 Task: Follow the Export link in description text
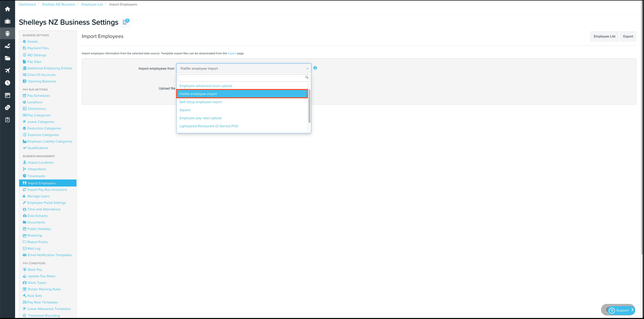(232, 53)
